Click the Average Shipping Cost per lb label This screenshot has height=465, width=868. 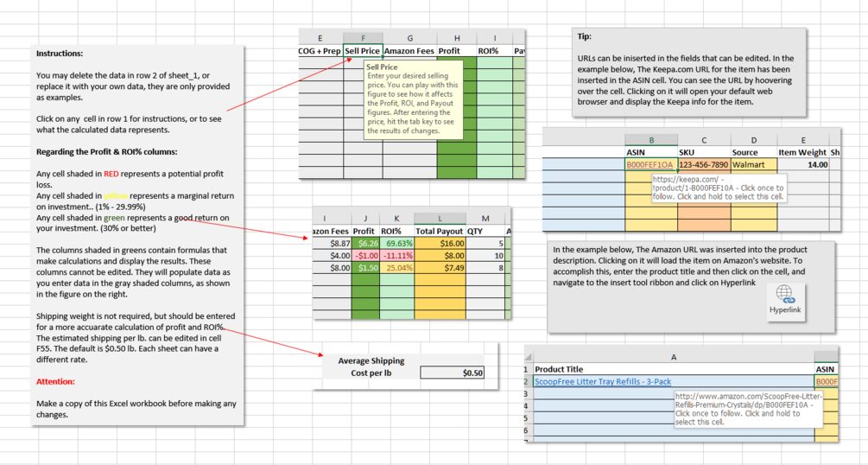click(371, 367)
